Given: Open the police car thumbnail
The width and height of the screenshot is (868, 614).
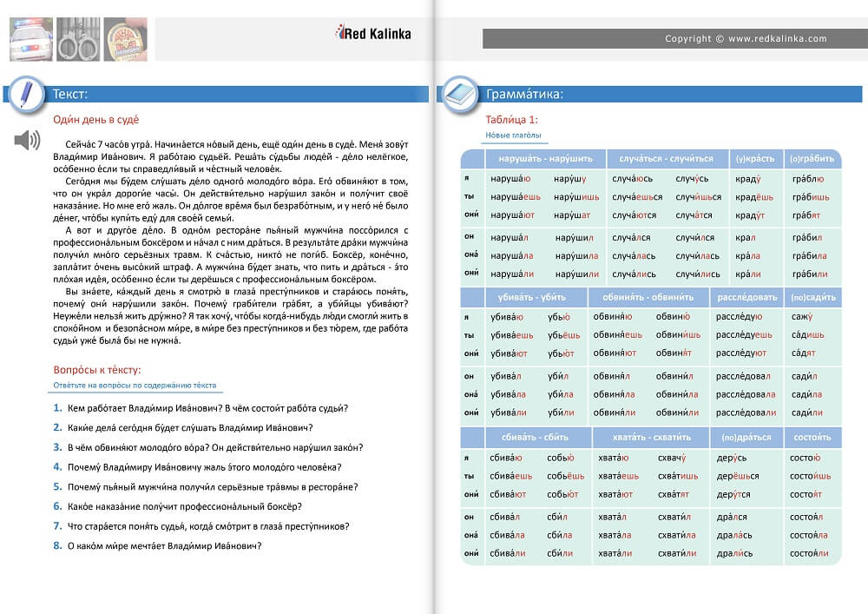Looking at the screenshot, I should [31, 39].
